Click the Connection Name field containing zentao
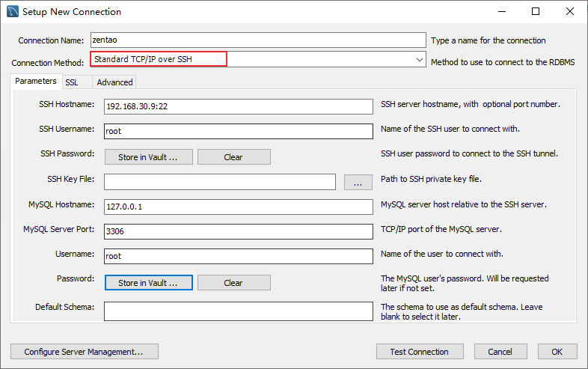This screenshot has width=588, height=369. point(258,40)
